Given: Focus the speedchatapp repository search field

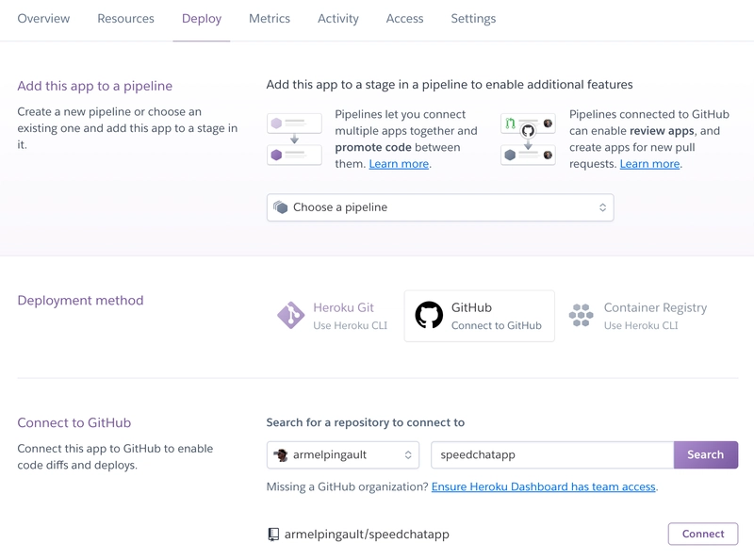Looking at the screenshot, I should click(552, 455).
